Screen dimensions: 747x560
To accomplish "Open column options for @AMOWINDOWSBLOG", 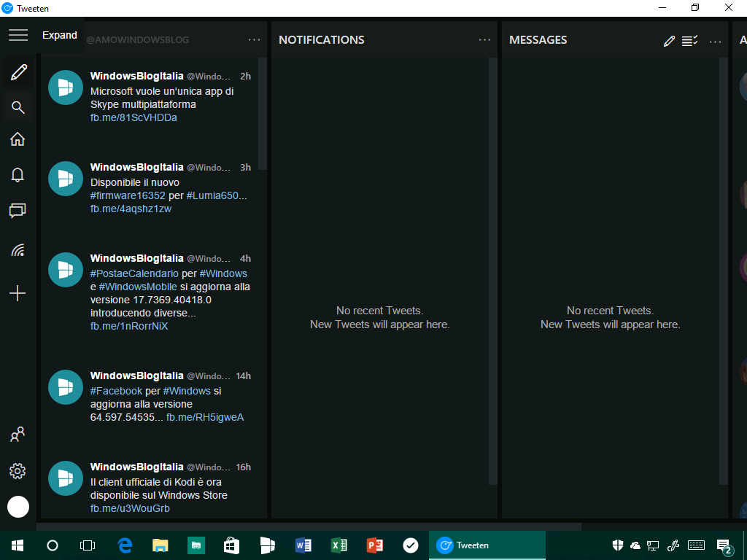I will [255, 40].
